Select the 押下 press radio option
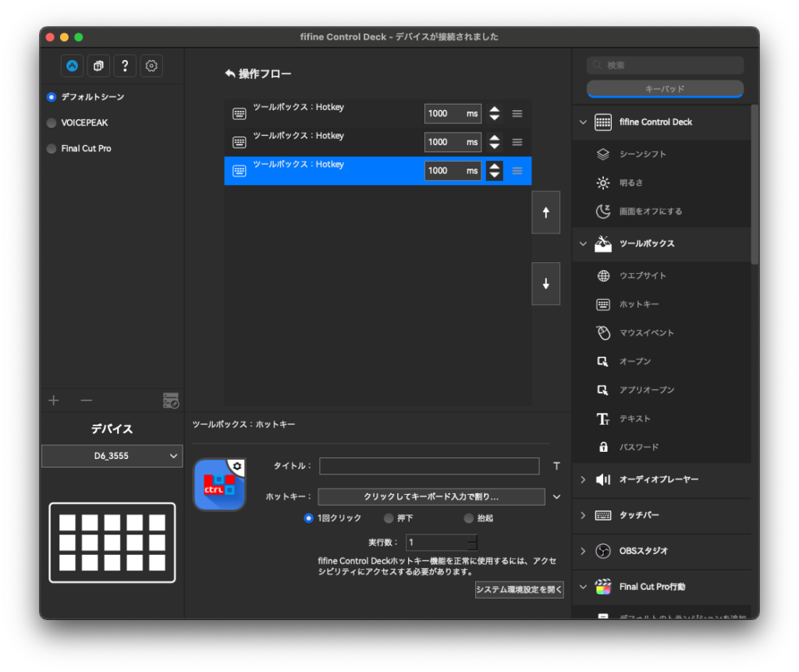This screenshot has width=799, height=672. click(389, 518)
